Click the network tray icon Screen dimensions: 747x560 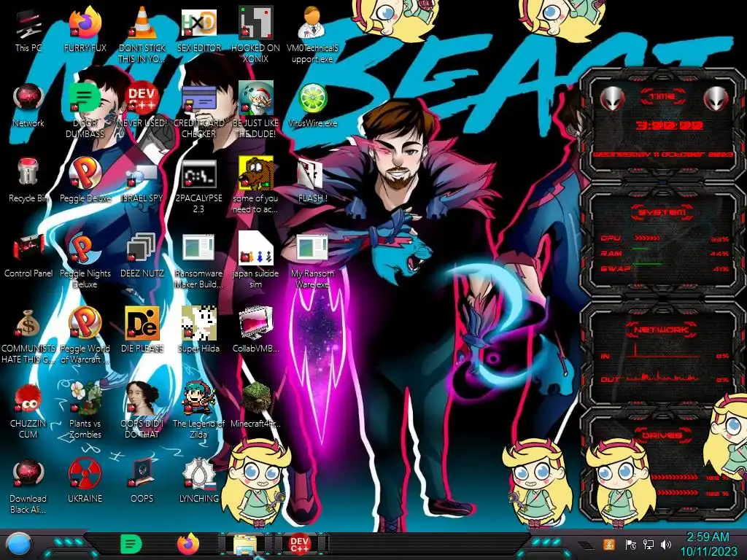tap(649, 544)
